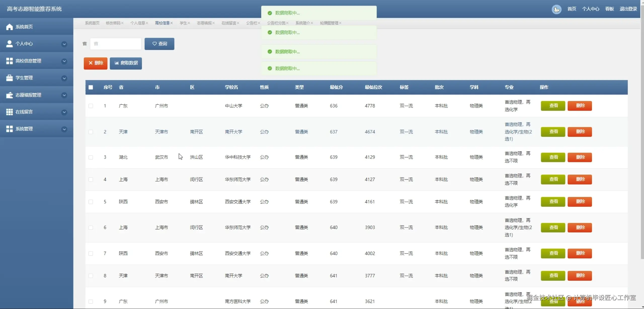The width and height of the screenshot is (644, 309).
Task: Expand the 学生管理 chevron arrow
Action: (x=64, y=78)
